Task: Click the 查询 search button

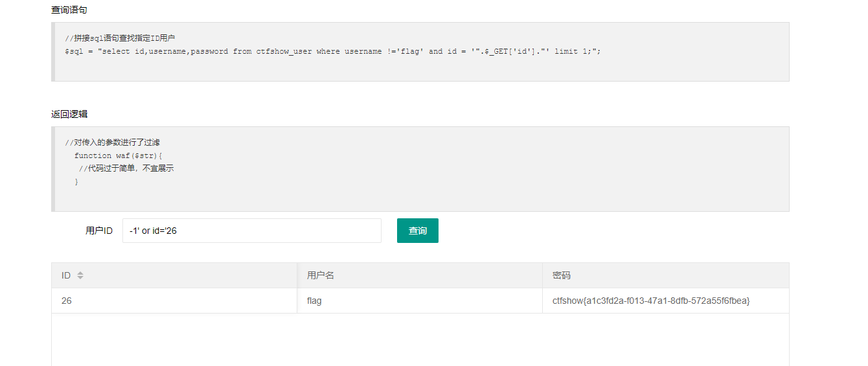Action: [x=417, y=231]
